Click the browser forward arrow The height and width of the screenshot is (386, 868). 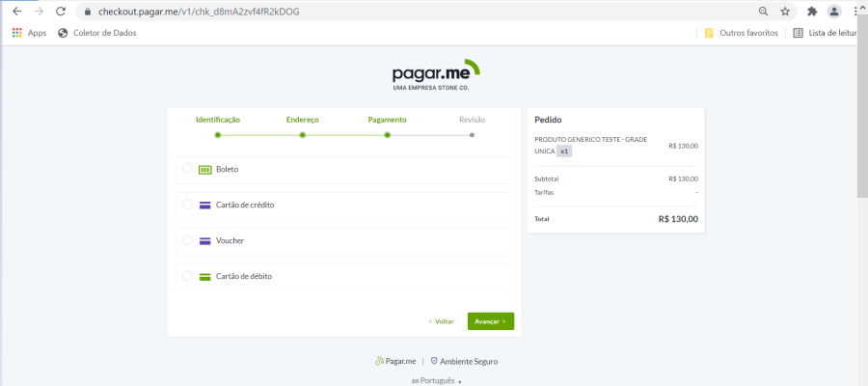pyautogui.click(x=39, y=11)
